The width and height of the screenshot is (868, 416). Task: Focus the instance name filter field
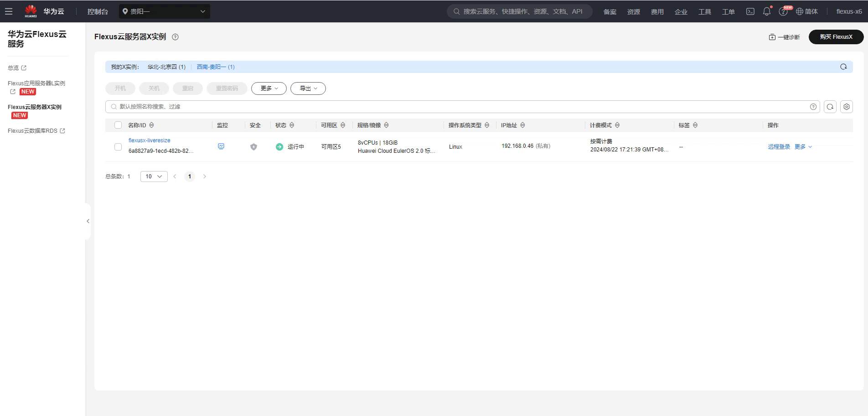463,107
